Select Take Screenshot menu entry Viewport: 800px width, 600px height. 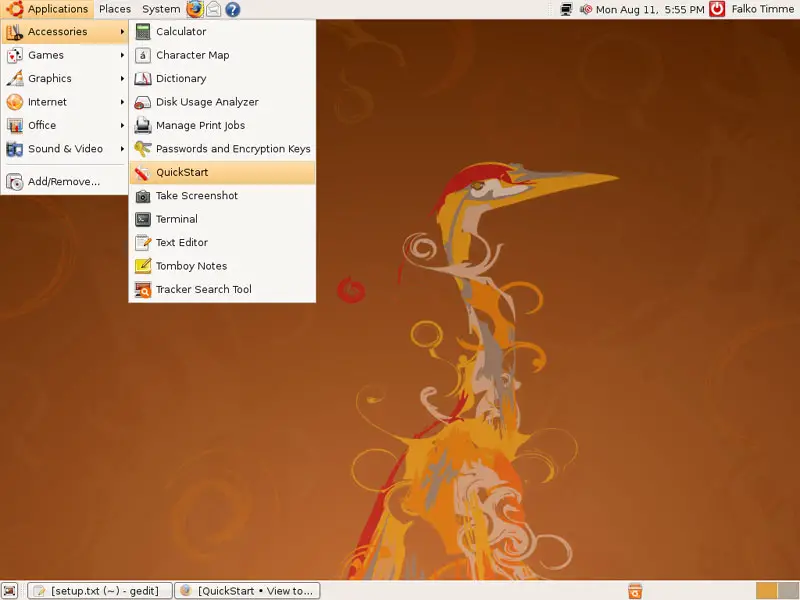[222, 196]
